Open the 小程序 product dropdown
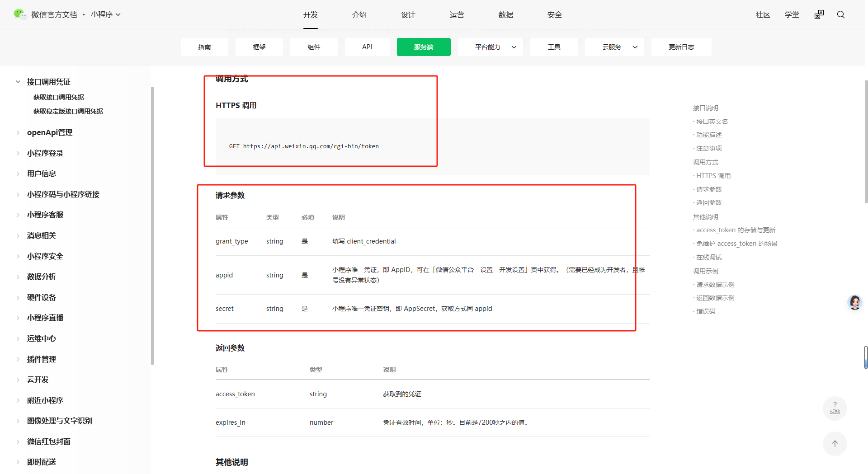 [x=106, y=14]
